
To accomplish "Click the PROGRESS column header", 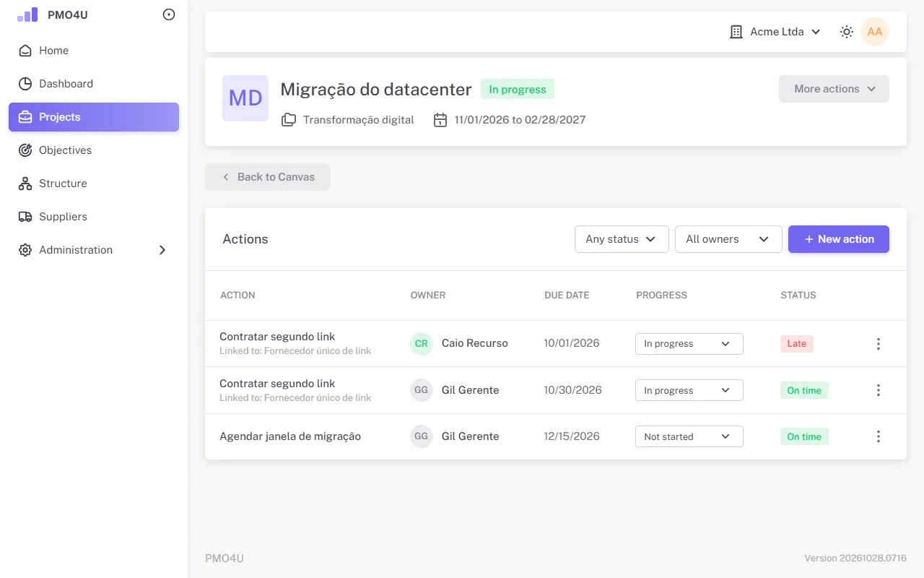I will 662,296.
